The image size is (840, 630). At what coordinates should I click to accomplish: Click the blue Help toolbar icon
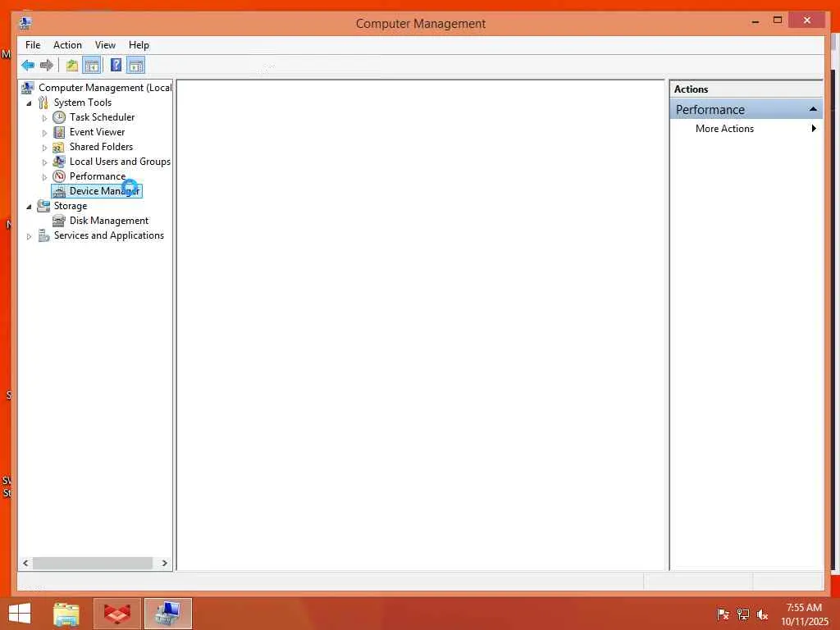116,66
